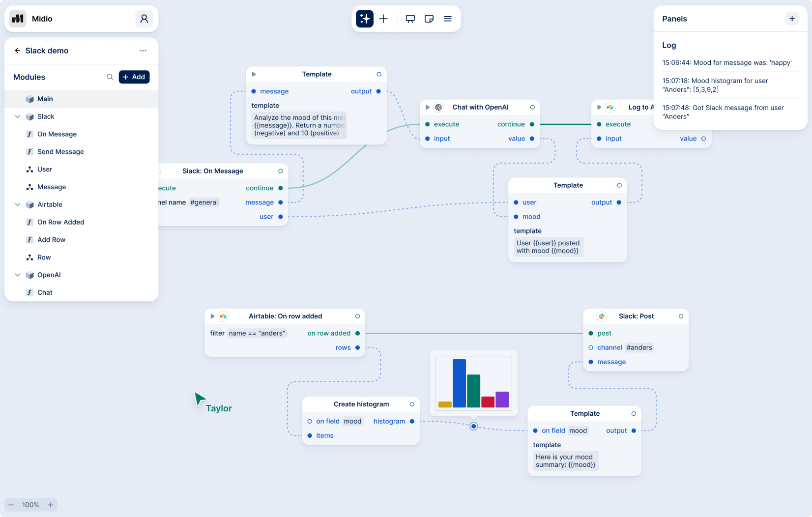Click the Slack demo project title
This screenshot has width=812, height=517.
tap(47, 51)
